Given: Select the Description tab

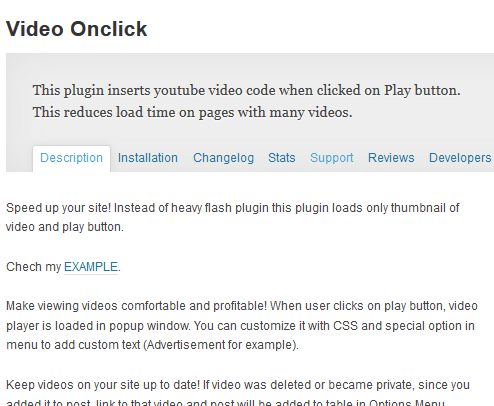Looking at the screenshot, I should (x=71, y=158).
